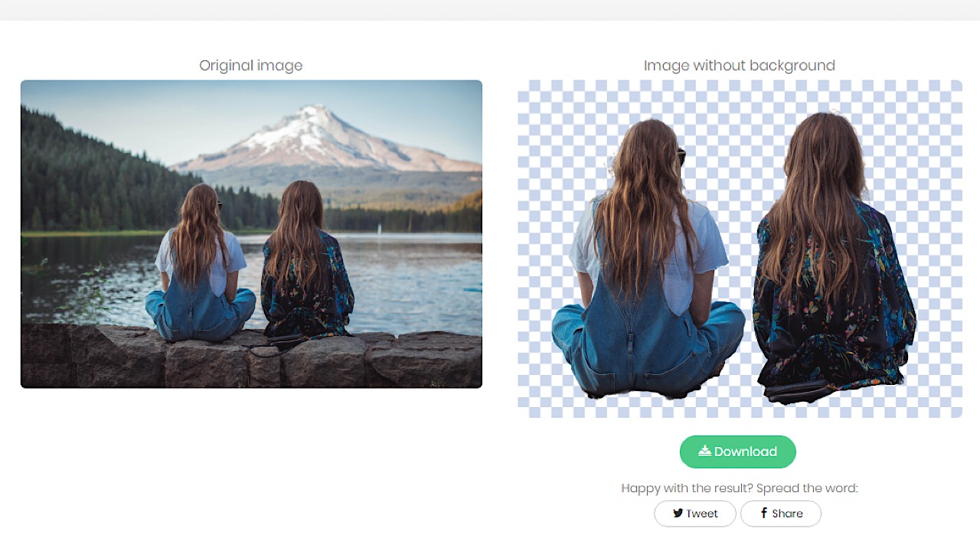Image resolution: width=980 pixels, height=551 pixels.
Task: Click the Facebook f icon
Action: 763,513
